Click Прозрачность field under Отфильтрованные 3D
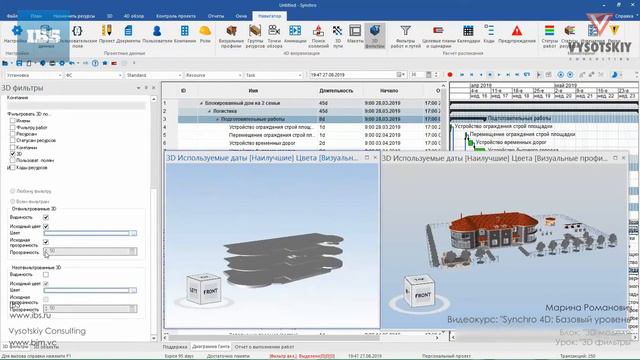The width and height of the screenshot is (640, 360). coord(90,251)
